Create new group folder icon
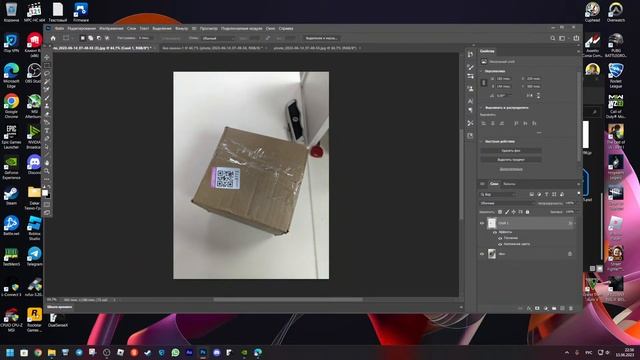 (x=554, y=308)
